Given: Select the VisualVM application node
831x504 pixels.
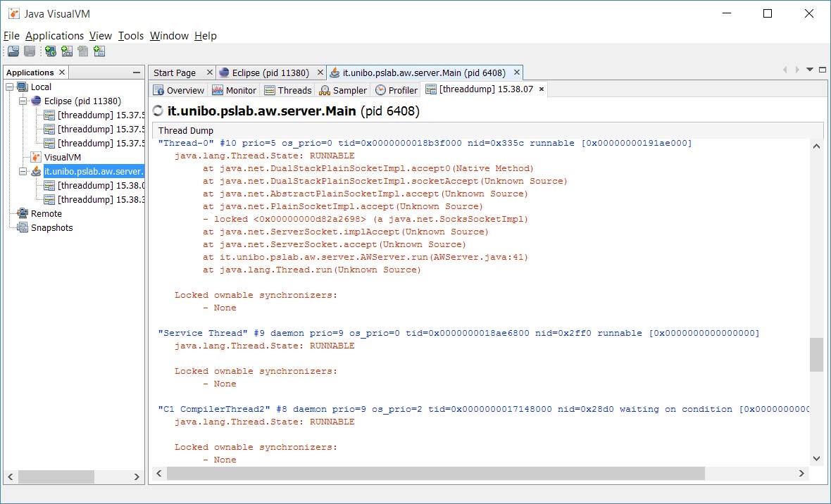Looking at the screenshot, I should coord(63,157).
